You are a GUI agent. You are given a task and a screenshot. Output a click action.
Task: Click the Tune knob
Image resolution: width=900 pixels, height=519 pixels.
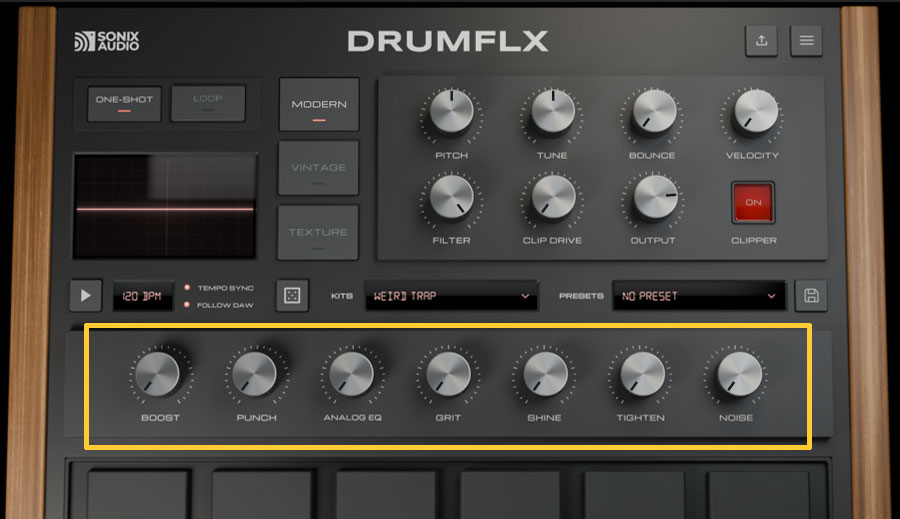coord(553,112)
